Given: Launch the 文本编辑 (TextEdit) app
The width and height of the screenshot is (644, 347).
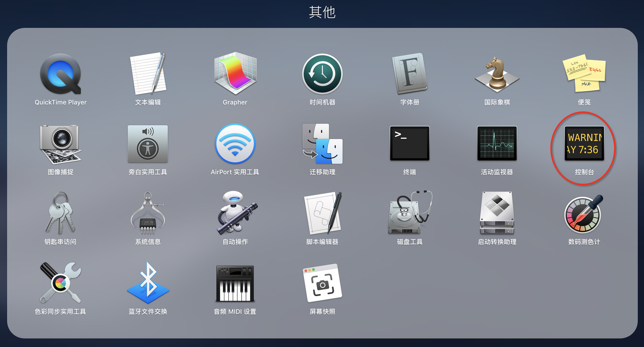Looking at the screenshot, I should pyautogui.click(x=148, y=74).
